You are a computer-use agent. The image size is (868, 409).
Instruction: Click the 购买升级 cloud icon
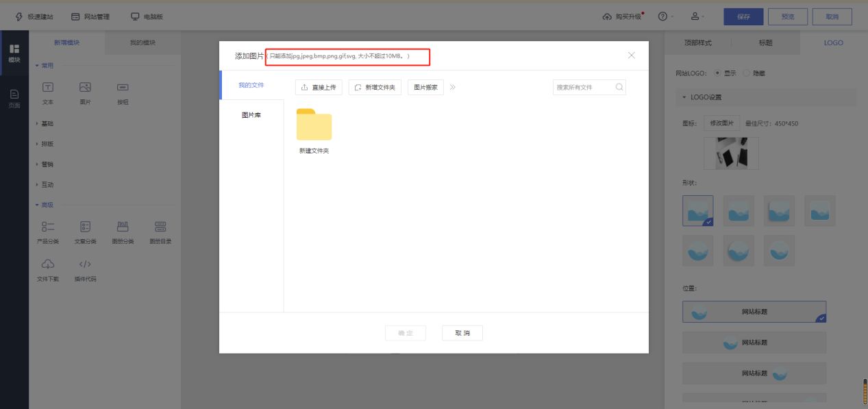[x=607, y=16]
